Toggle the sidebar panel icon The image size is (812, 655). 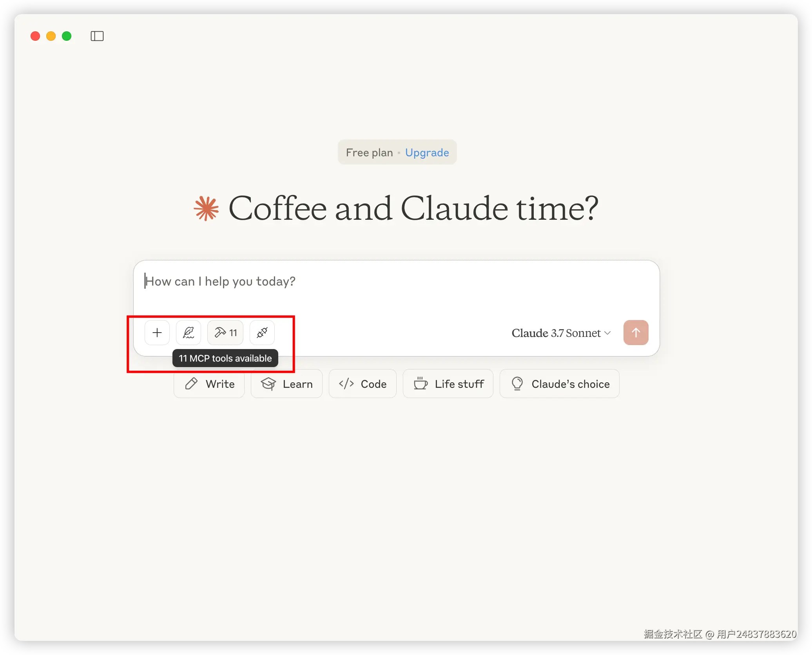pyautogui.click(x=97, y=36)
